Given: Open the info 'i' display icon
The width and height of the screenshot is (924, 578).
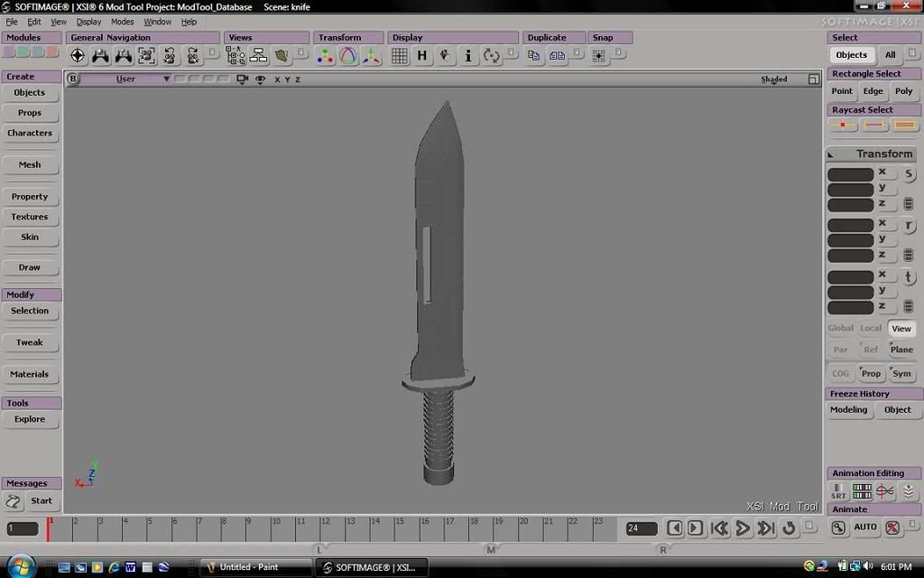Looking at the screenshot, I should click(x=468, y=56).
